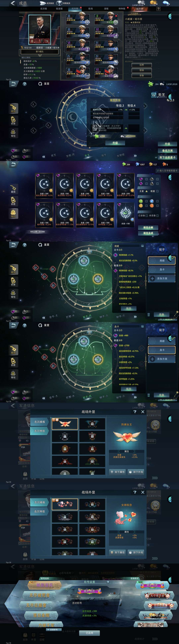179x644 pixels.
Task: Click the 前往合成 go-to-synthesis button
Action: click(x=148, y=233)
